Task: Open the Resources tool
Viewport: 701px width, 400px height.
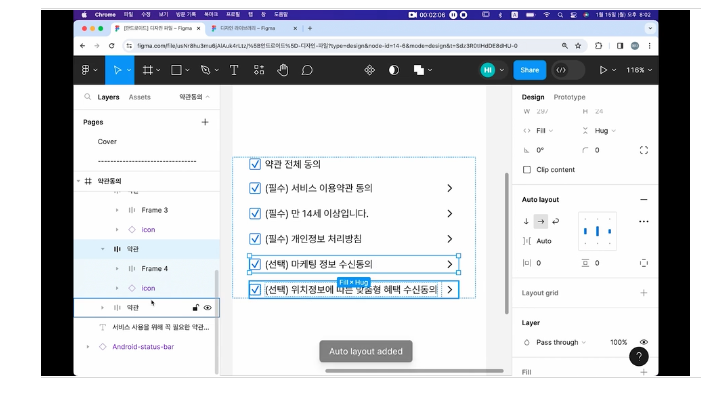Action: 259,70
